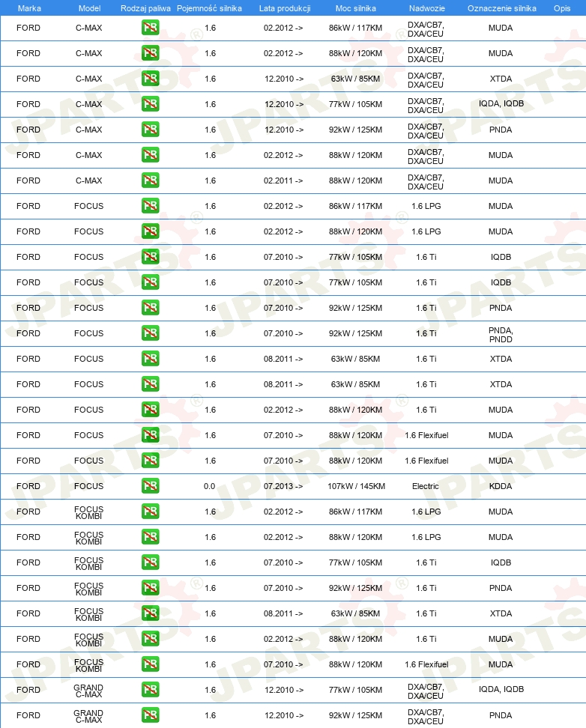This screenshot has height=728, width=586.
Task: Click fuel icon in FOCUS KOMBI 1.6 Flexifuel row
Action: [x=150, y=664]
